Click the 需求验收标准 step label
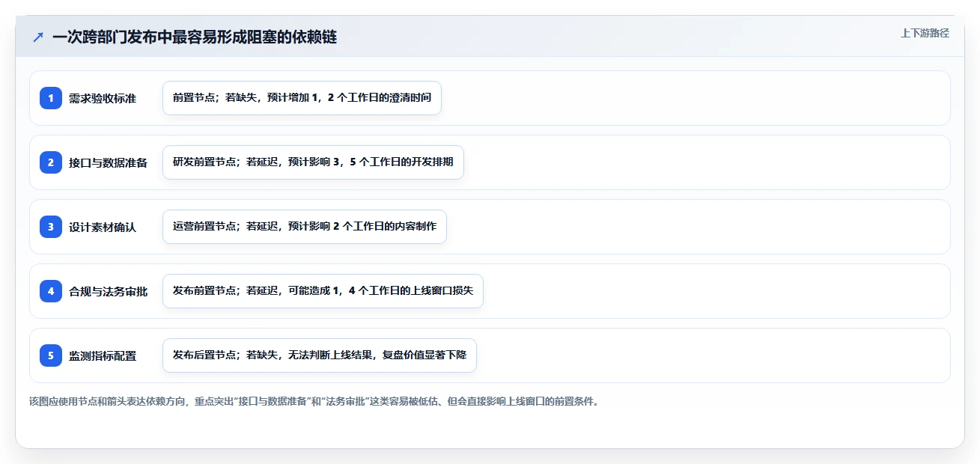 tap(103, 98)
